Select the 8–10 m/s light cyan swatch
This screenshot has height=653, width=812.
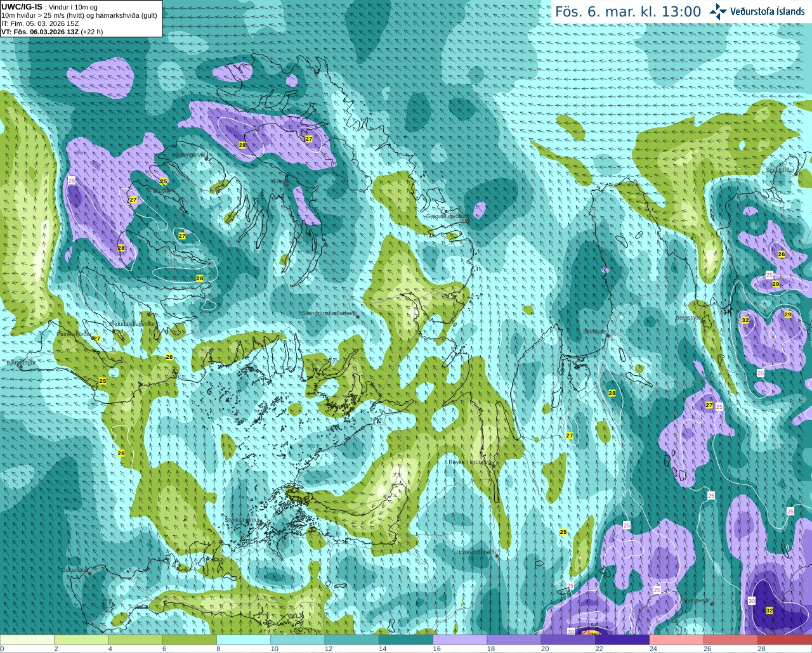click(244, 640)
